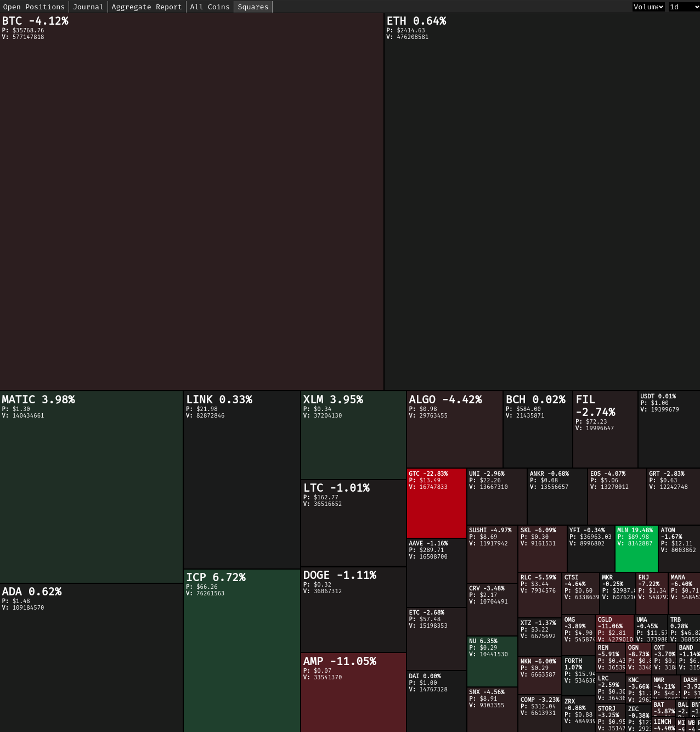The height and width of the screenshot is (732, 700).
Task: Click the NU 6.35% tile
Action: (492, 662)
